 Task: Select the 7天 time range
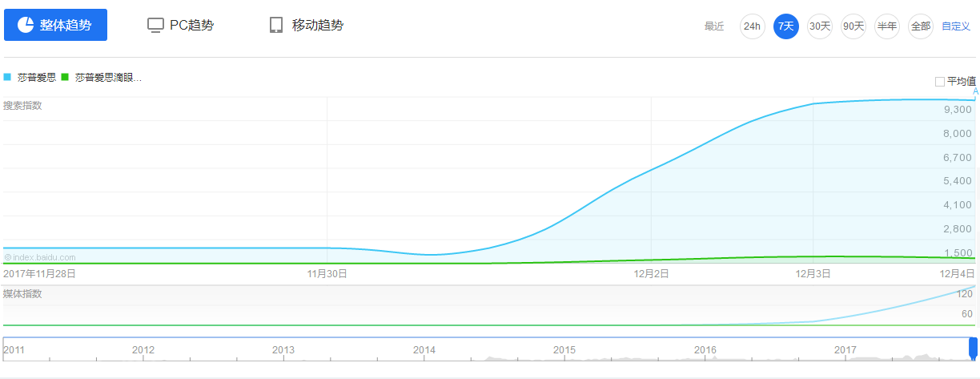click(x=786, y=26)
